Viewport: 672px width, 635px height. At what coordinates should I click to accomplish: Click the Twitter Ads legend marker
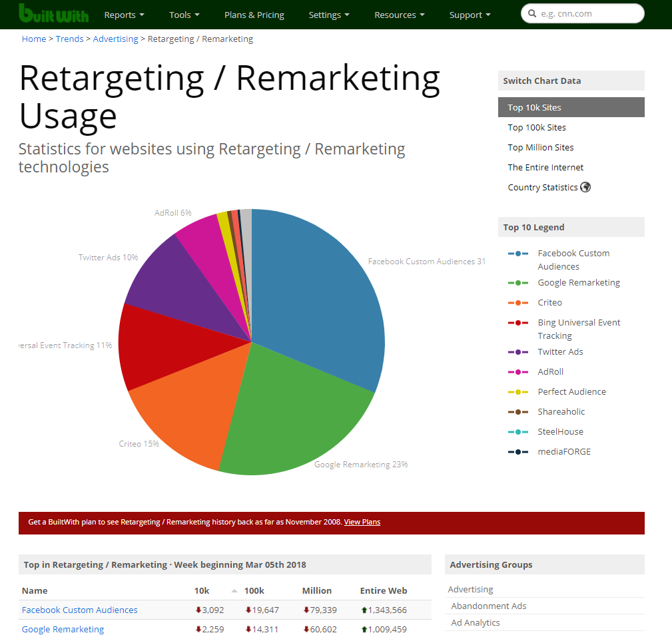[x=517, y=352]
